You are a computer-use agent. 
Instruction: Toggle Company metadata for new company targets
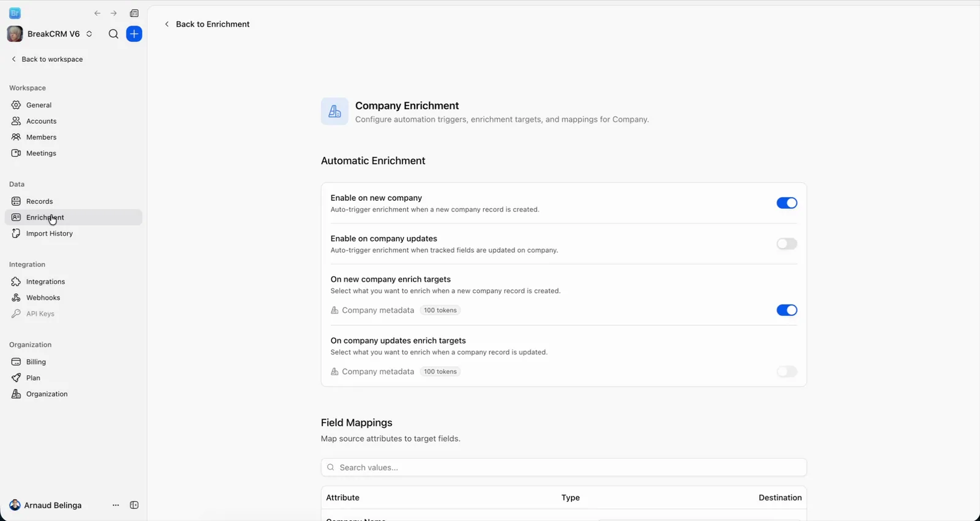786,310
